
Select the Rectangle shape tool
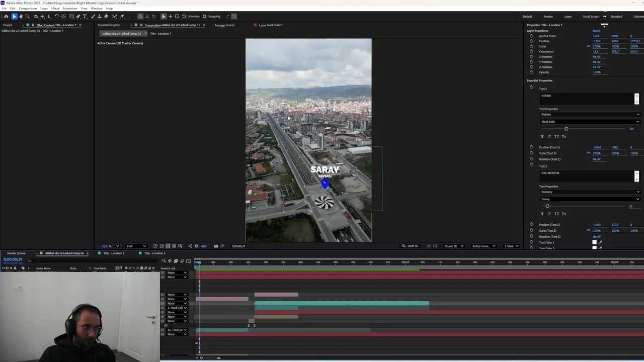tap(71, 17)
